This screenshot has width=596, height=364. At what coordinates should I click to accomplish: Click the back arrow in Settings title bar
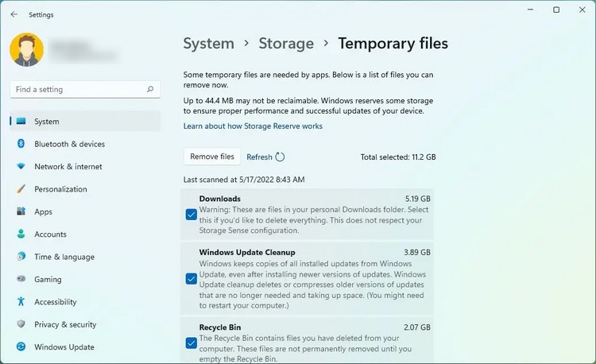(14, 14)
